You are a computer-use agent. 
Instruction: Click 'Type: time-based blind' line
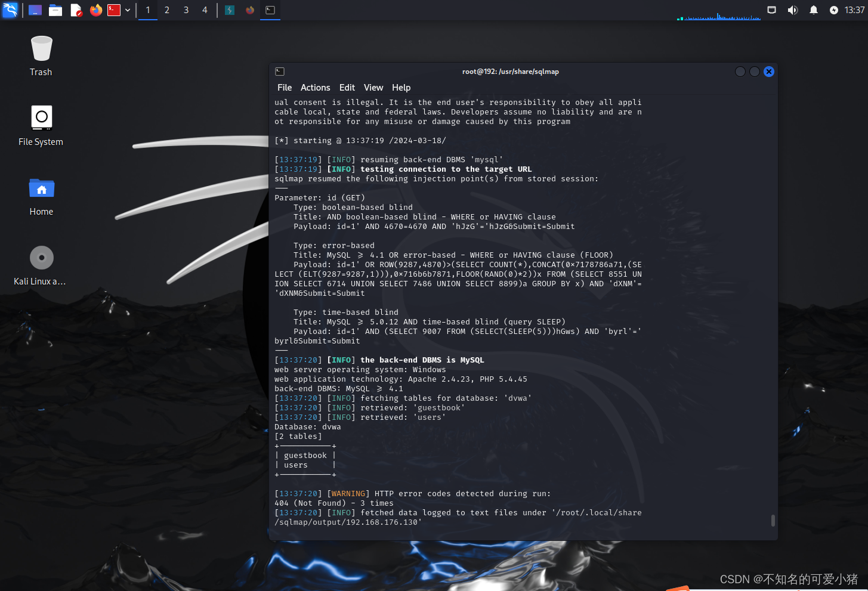pyautogui.click(x=346, y=312)
